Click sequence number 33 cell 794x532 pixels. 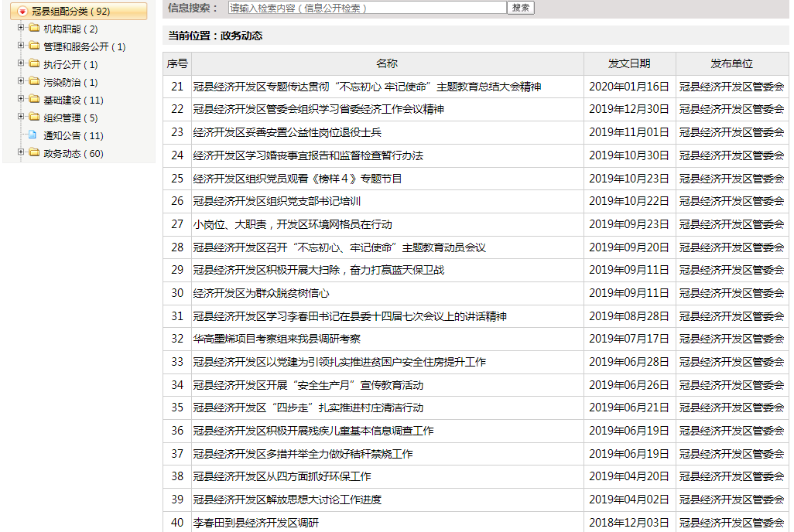pos(176,362)
